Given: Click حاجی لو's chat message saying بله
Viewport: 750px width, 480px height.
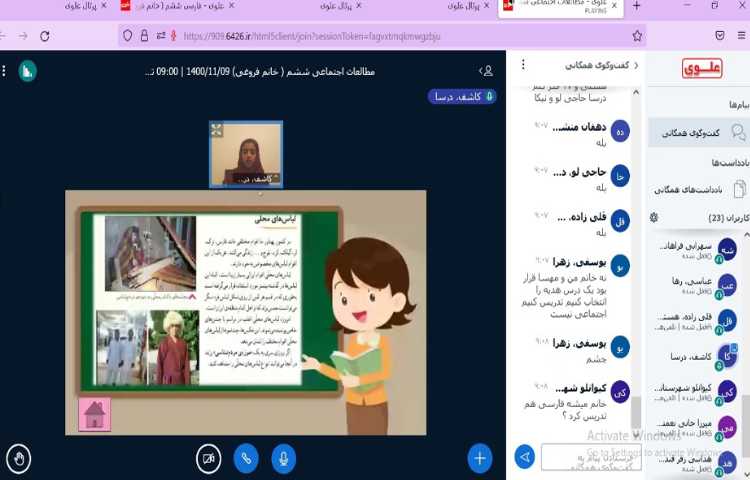Looking at the screenshot, I should (x=601, y=188).
